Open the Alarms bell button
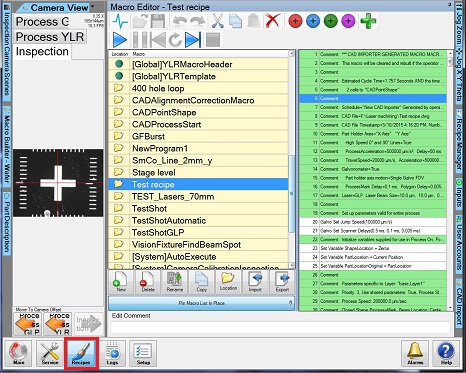 [x=415, y=353]
